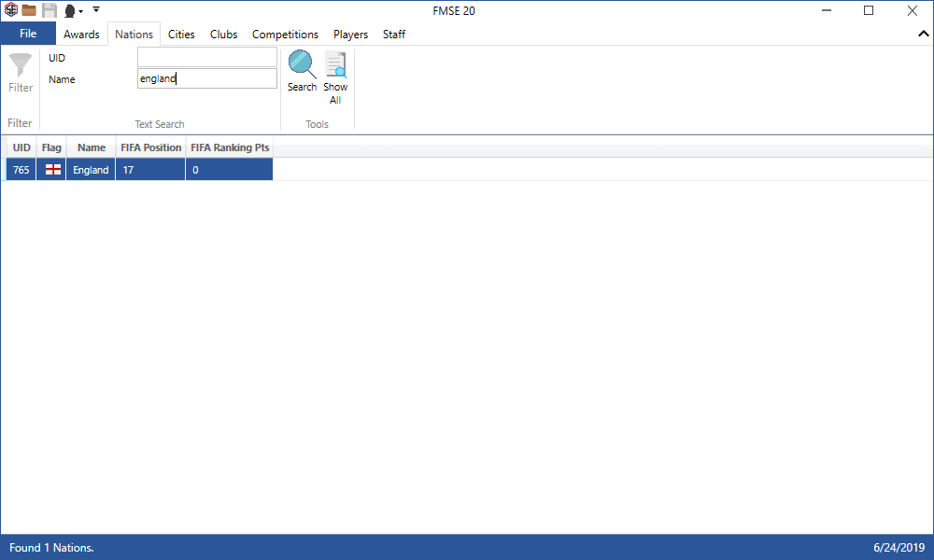Go to the Awards tab
Screen dimensions: 934x560
81,35
